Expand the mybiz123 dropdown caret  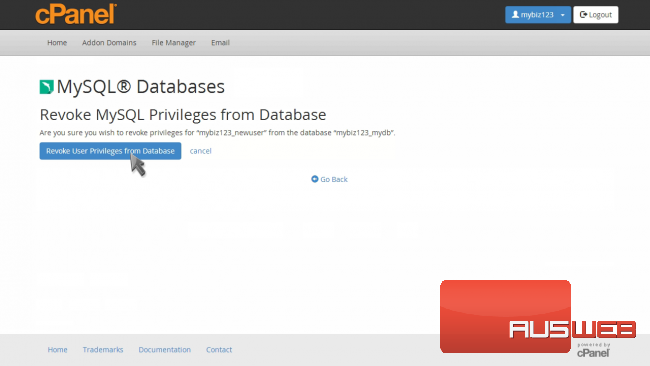pyautogui.click(x=563, y=15)
